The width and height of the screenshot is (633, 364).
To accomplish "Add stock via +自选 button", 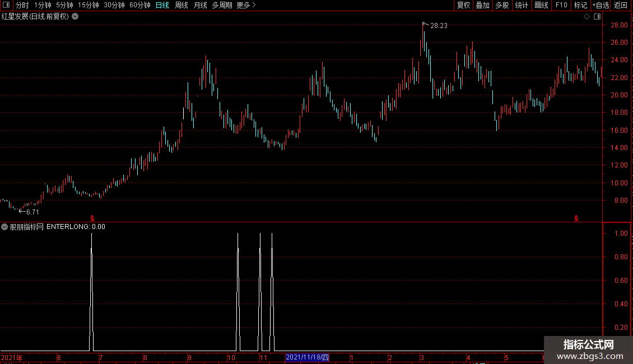I will coord(601,5).
